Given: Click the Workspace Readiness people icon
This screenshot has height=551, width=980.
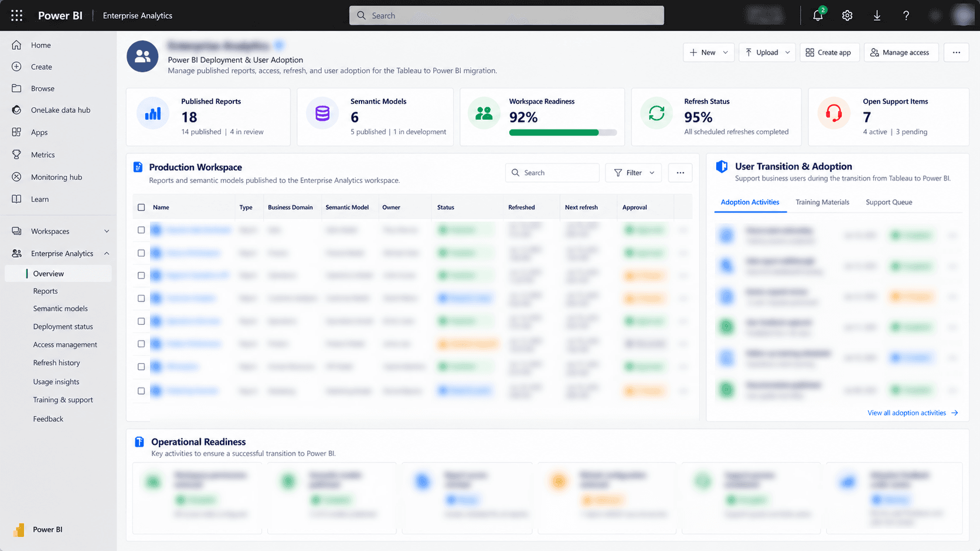Looking at the screenshot, I should click(484, 113).
